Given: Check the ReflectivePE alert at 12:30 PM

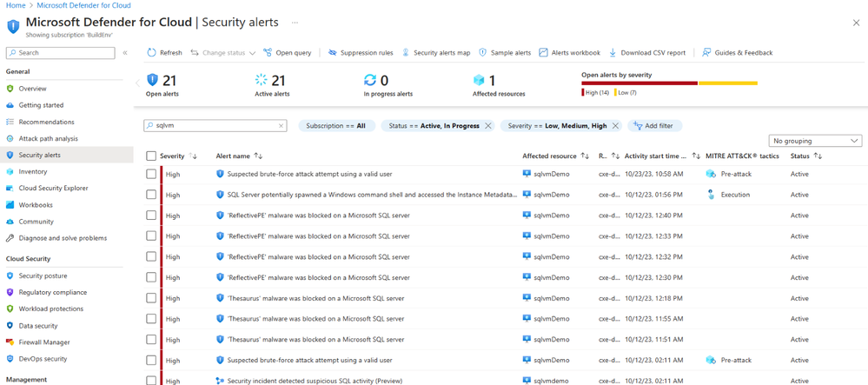Looking at the screenshot, I should (x=151, y=277).
